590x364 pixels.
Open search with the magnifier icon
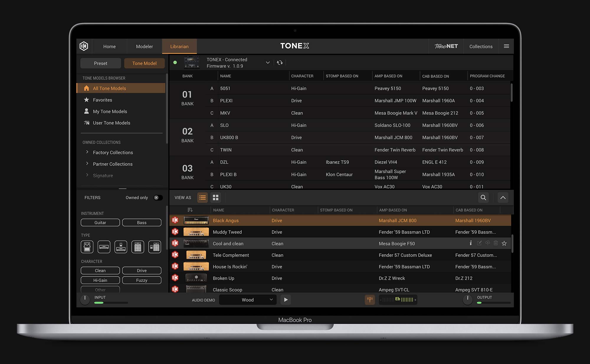[x=483, y=197]
